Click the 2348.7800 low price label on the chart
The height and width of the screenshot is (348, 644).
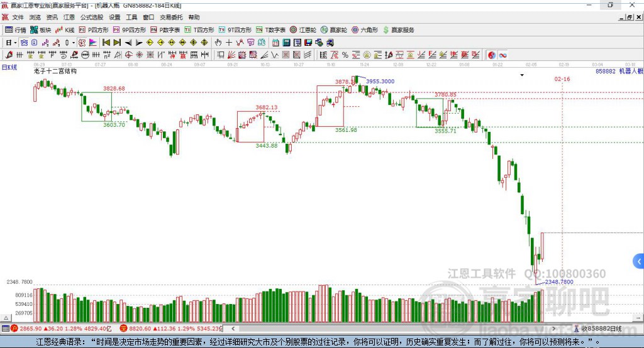(x=559, y=282)
